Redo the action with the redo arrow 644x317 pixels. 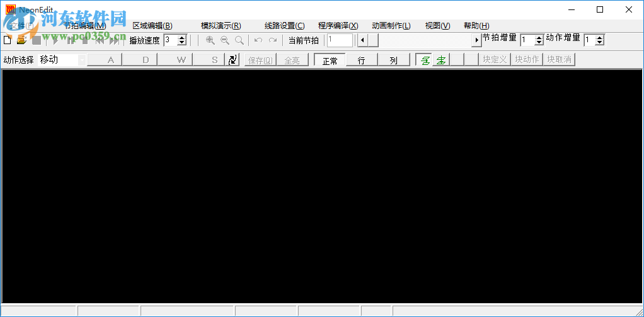pyautogui.click(x=273, y=40)
